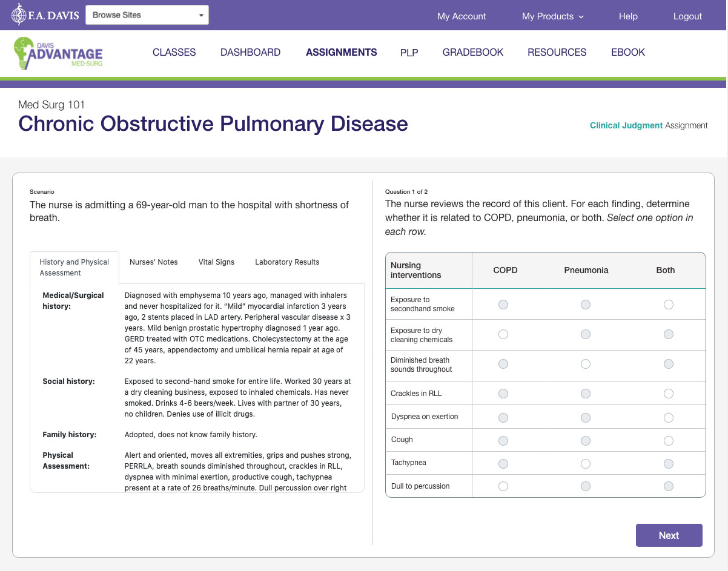The image size is (728, 571).
Task: Click the "Med Surg 101" course name
Action: (x=51, y=105)
